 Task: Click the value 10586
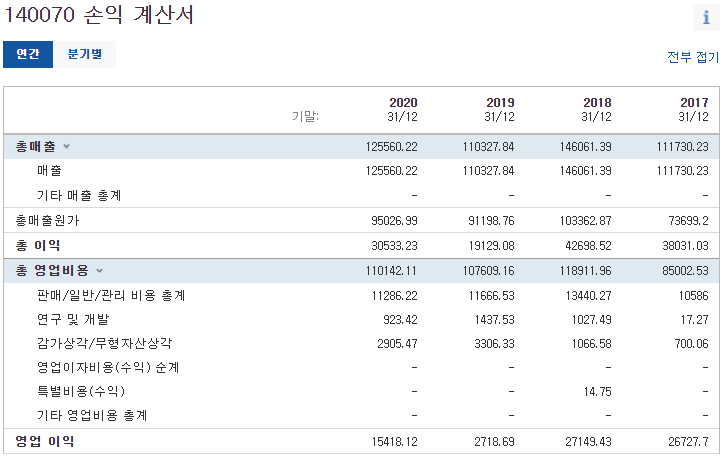693,296
